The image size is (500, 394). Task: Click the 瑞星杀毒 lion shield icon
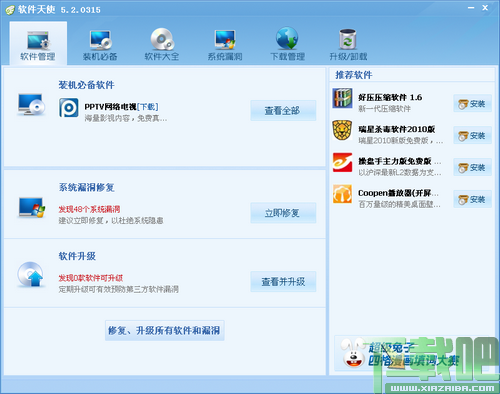342,130
